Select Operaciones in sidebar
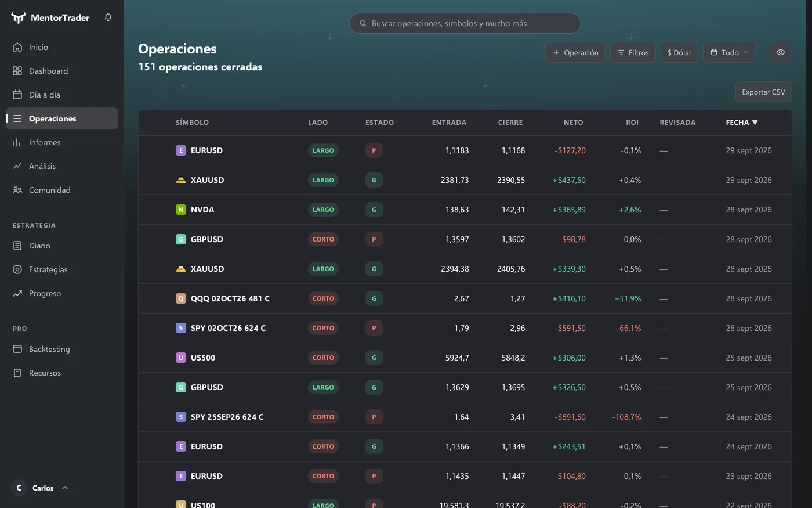The image size is (812, 508). tap(61, 118)
